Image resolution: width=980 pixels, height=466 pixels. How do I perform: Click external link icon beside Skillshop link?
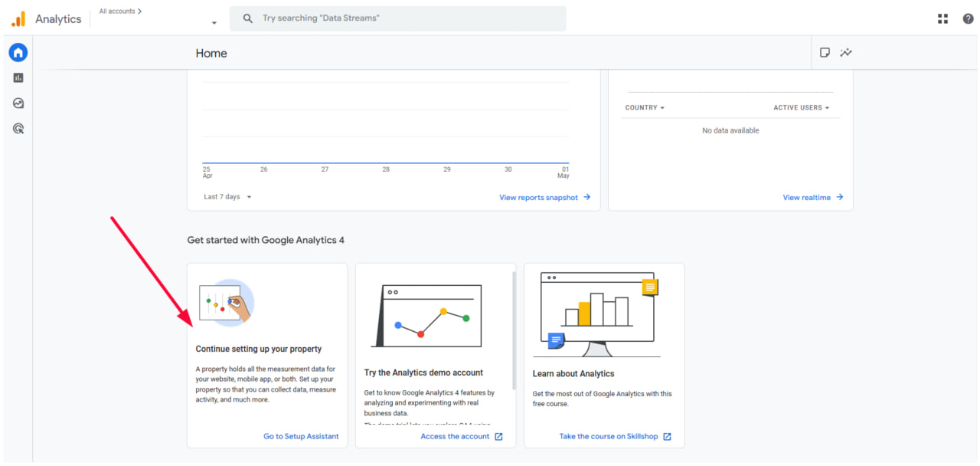point(667,437)
